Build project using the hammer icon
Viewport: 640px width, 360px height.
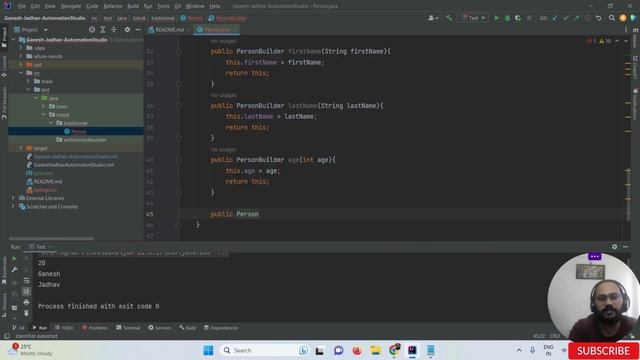pyautogui.click(x=449, y=18)
